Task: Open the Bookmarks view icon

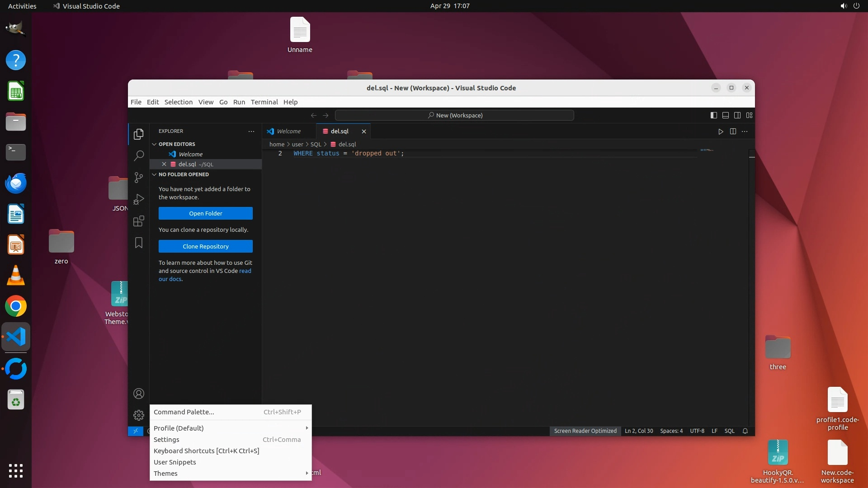Action: 138,243
